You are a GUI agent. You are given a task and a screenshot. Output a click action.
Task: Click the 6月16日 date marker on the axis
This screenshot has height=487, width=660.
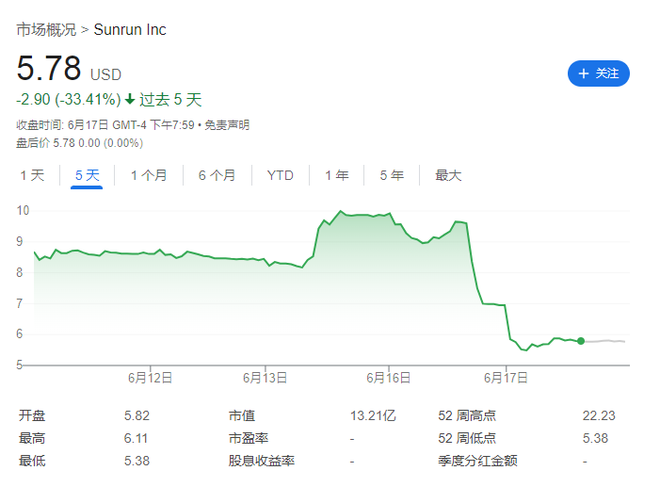pos(389,378)
